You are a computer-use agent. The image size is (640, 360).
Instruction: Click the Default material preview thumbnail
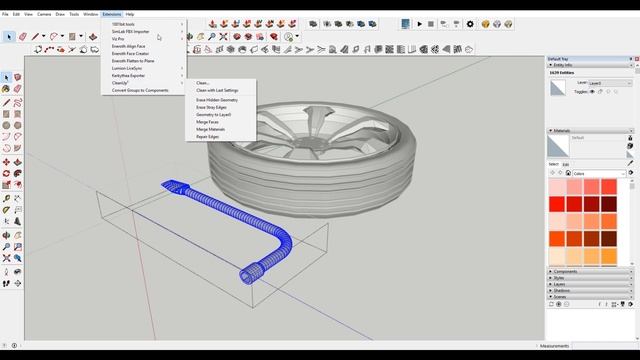coord(558,146)
